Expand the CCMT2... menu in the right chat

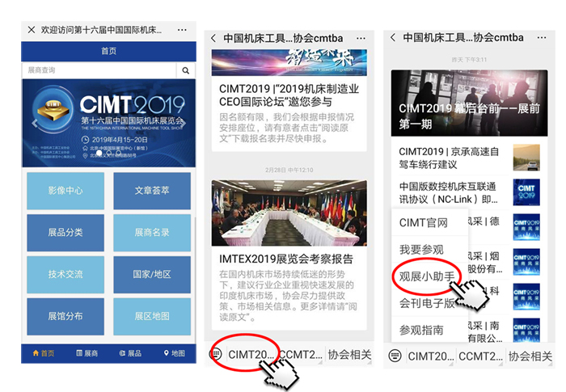[x=479, y=356]
